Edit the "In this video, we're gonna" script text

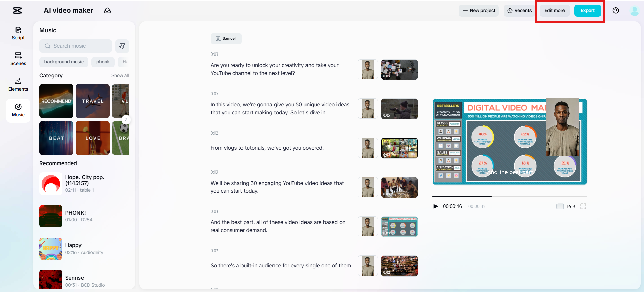click(280, 109)
